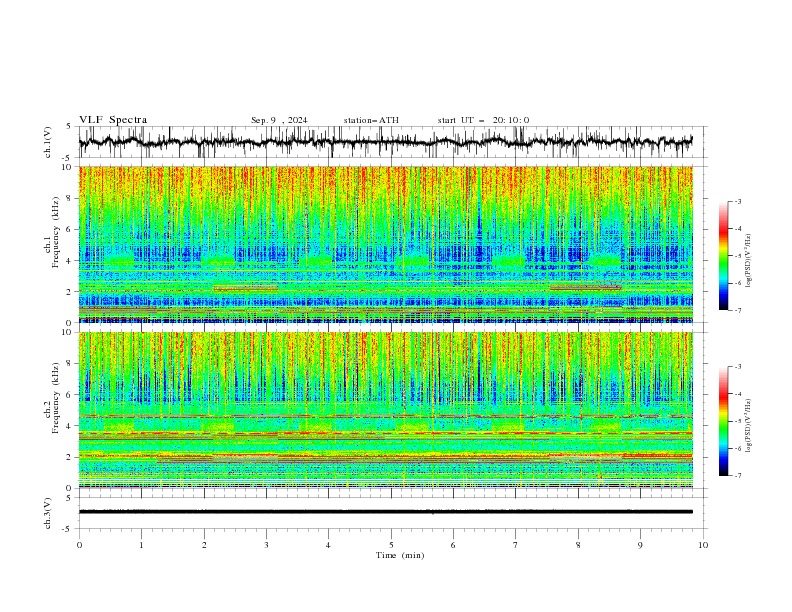
Task: Click the ch.1 color scale bar
Action: tap(723, 256)
